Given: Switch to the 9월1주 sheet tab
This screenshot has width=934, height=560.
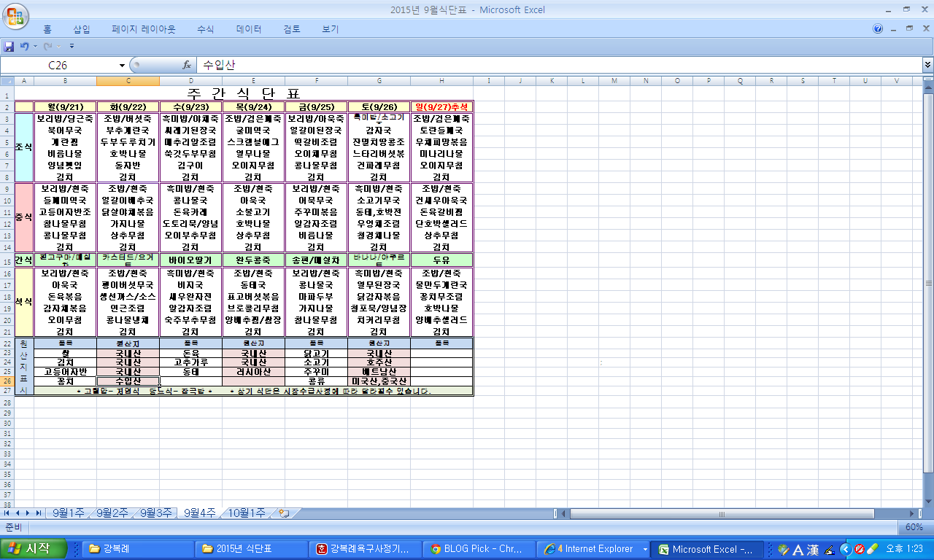Looking at the screenshot, I should coord(70,513).
